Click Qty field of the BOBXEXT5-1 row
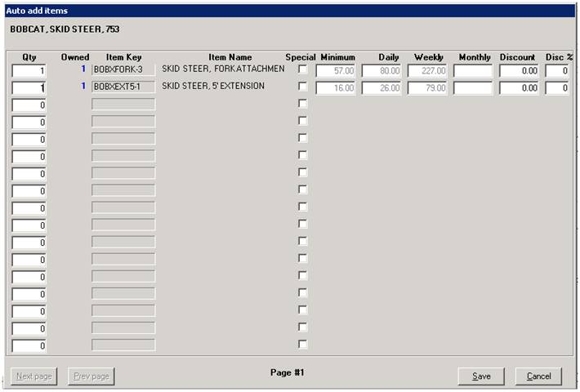 coord(29,88)
